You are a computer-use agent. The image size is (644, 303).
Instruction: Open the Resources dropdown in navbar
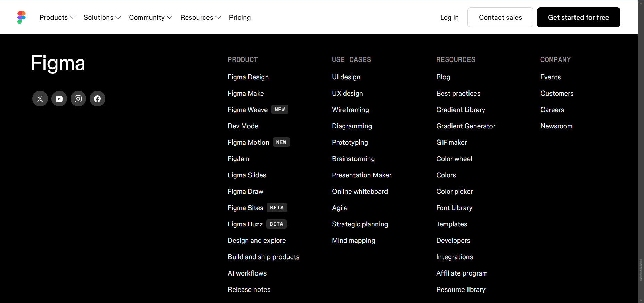point(201,17)
